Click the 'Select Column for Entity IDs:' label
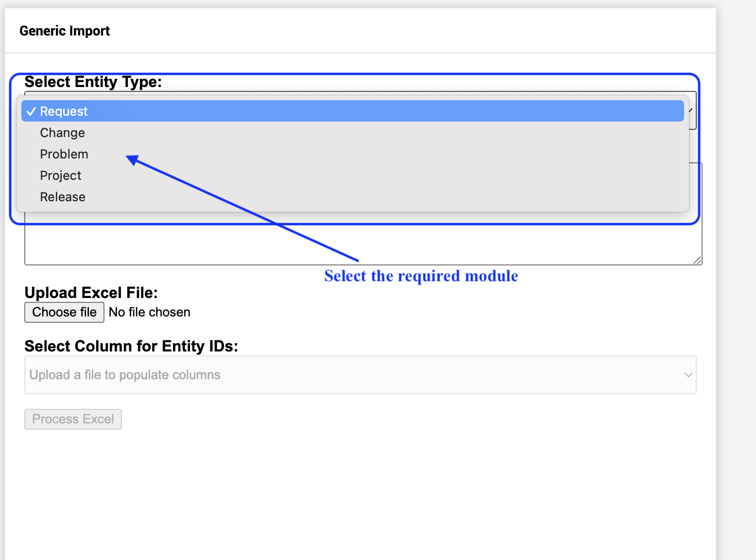The image size is (756, 560). [131, 346]
